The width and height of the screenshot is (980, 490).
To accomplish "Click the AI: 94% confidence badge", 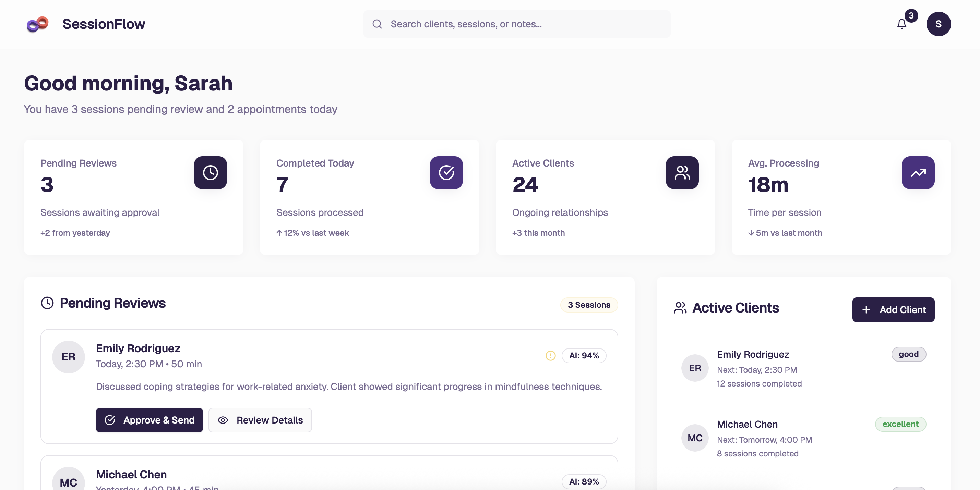I will 584,356.
